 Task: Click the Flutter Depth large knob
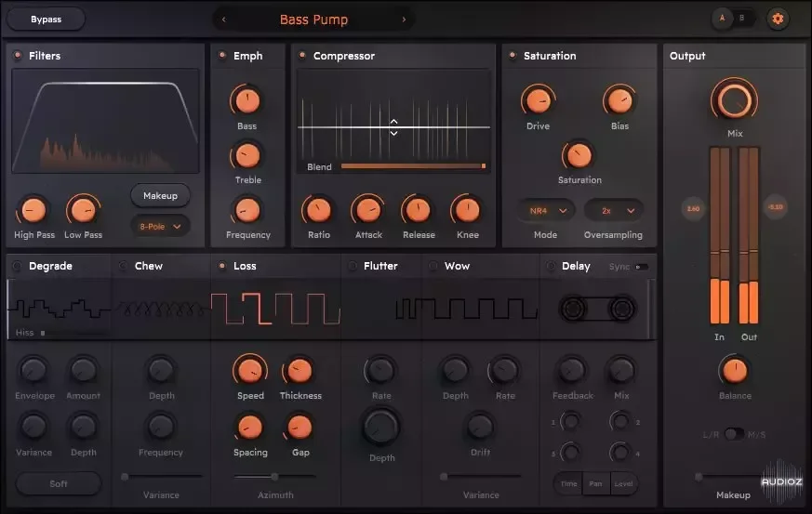point(381,427)
